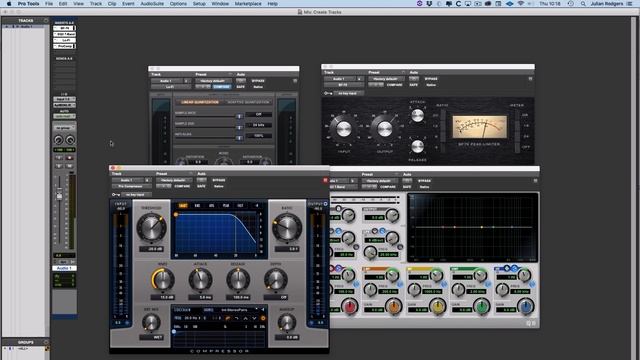Image resolution: width=640 pixels, height=360 pixels.
Task: Click the EQ3 7-Band insert slot on mixer
Action: pos(64,34)
